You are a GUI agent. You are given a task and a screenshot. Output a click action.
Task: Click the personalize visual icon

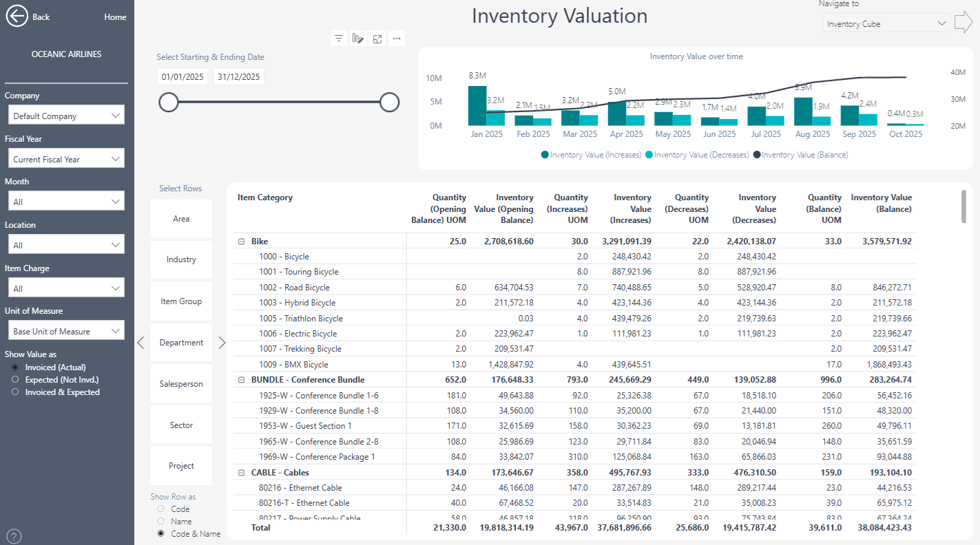(357, 39)
